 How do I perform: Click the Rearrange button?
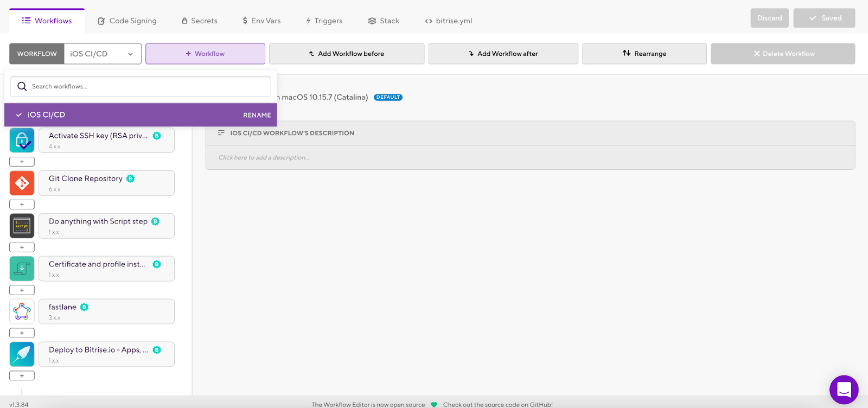tap(644, 54)
